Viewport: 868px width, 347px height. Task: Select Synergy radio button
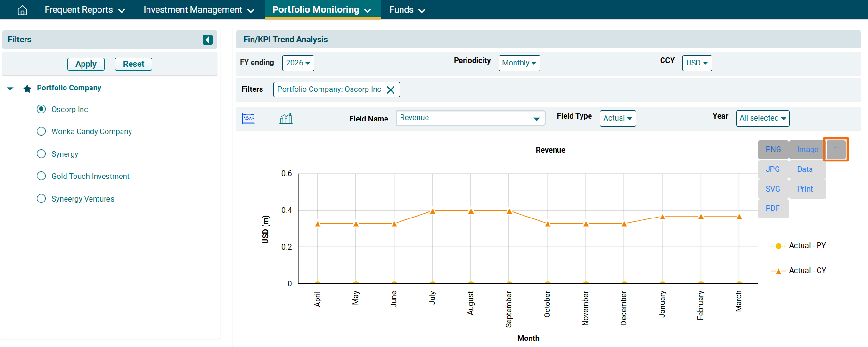[x=41, y=154]
